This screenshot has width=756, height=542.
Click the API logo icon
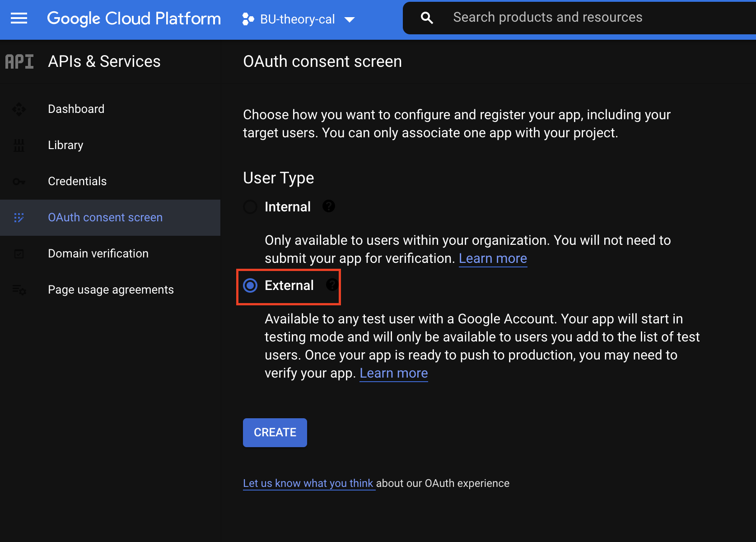click(19, 61)
